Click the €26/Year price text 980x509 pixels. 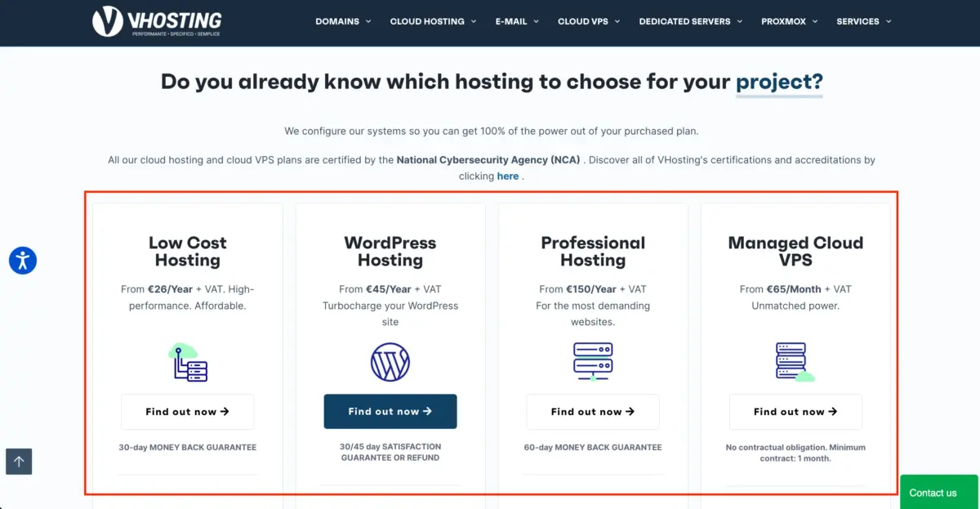coord(171,289)
